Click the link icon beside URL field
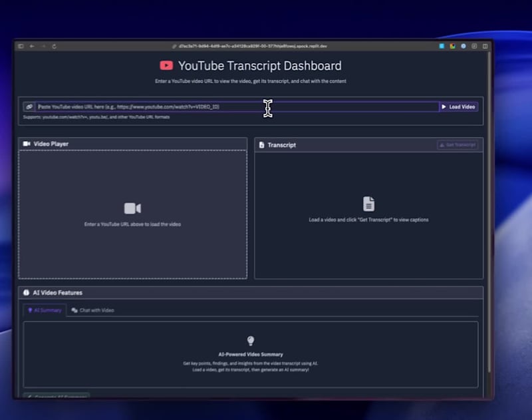Image resolution: width=532 pixels, height=420 pixels. click(x=29, y=106)
